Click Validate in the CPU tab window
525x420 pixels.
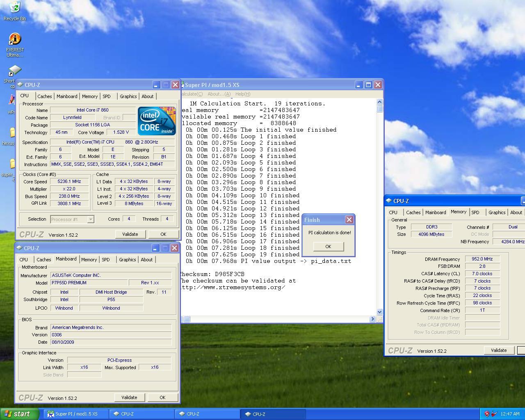tap(130, 234)
